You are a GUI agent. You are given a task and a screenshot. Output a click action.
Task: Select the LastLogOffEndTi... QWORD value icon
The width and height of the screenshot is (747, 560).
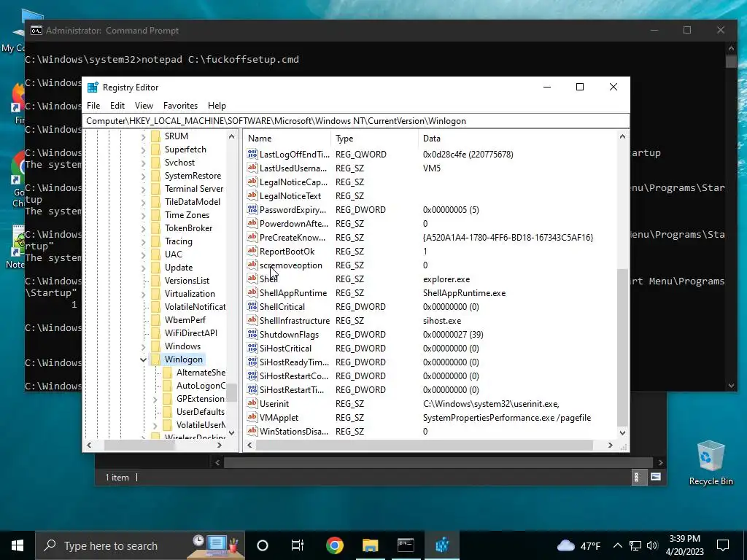pos(252,154)
